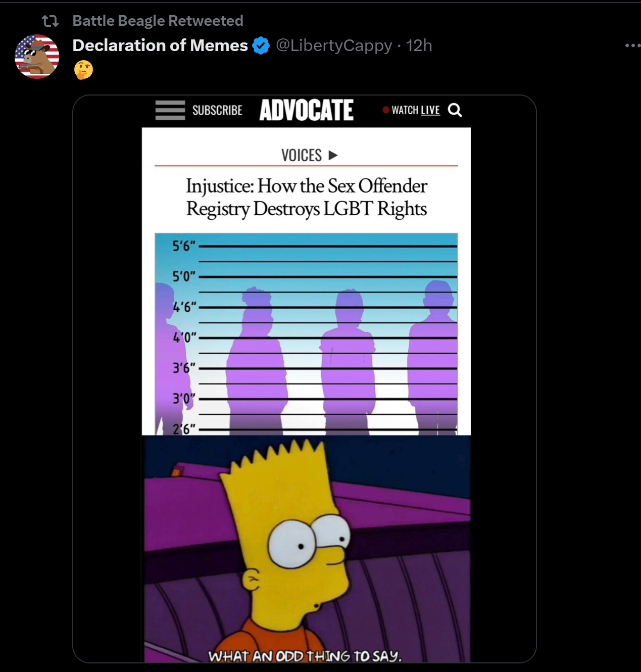Click the thinking face emoji
Image resolution: width=641 pixels, height=672 pixels.
tap(83, 70)
